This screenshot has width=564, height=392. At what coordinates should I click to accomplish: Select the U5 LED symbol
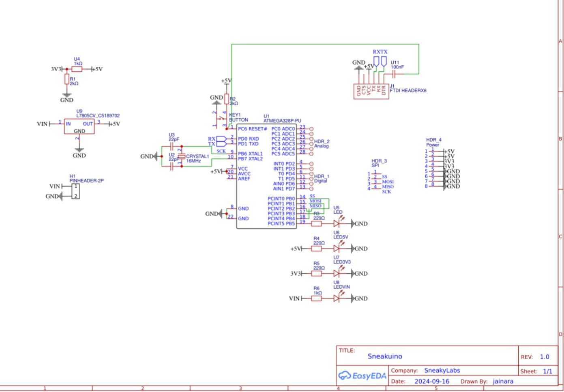(337, 223)
